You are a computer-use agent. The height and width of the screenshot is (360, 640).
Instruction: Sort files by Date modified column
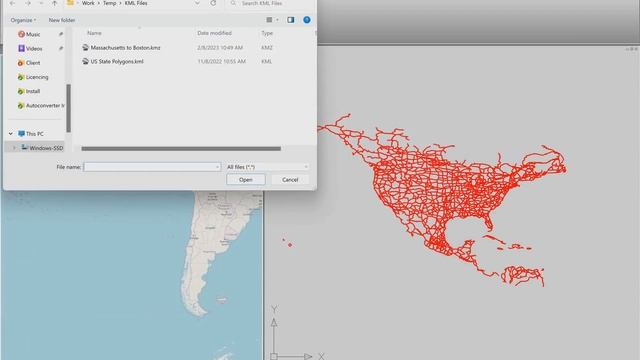214,33
